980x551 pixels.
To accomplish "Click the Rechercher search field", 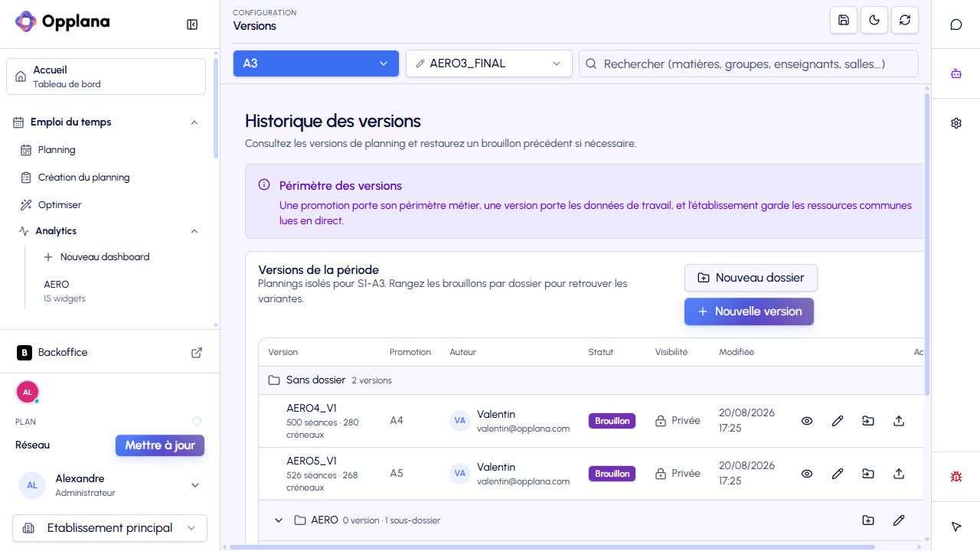I will [748, 64].
